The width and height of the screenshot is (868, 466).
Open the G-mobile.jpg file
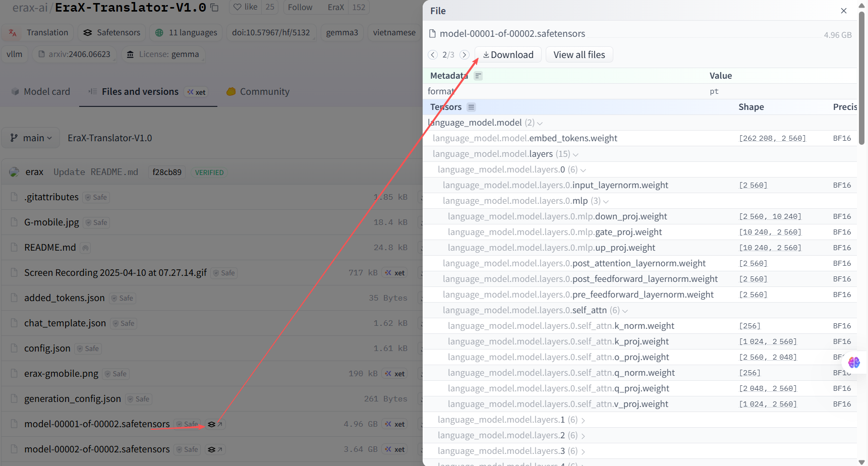pyautogui.click(x=51, y=222)
